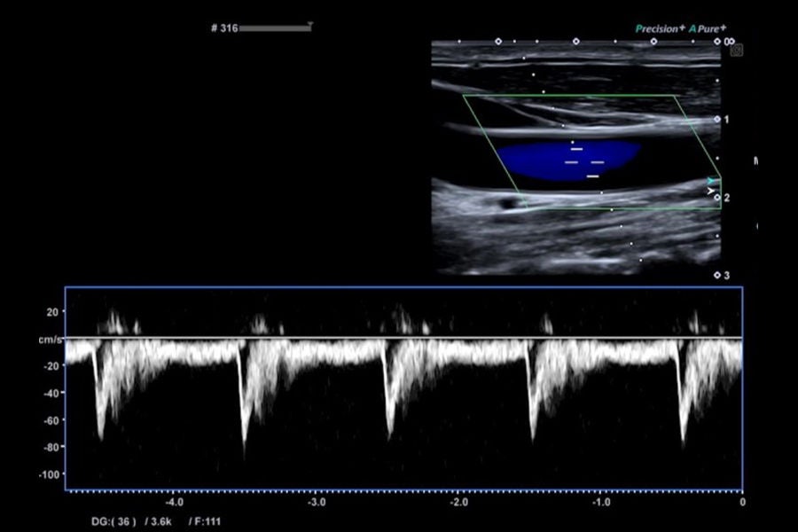Click the '-20' velocity scale label
Viewport: 798px width, 532px height.
point(51,365)
